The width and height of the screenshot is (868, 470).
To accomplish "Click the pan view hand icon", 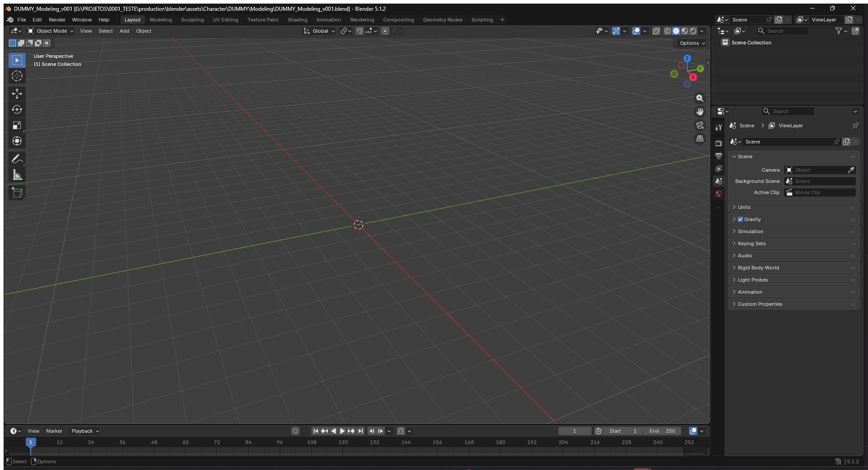I will pyautogui.click(x=699, y=112).
